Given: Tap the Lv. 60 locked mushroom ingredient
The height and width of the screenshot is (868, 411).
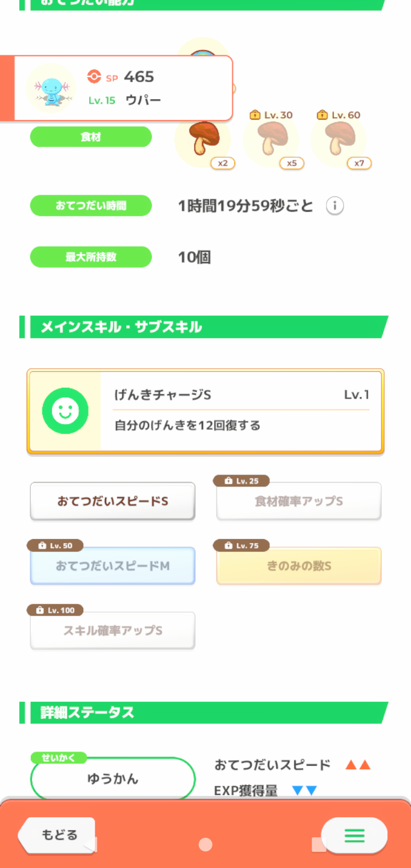Looking at the screenshot, I should (x=339, y=139).
